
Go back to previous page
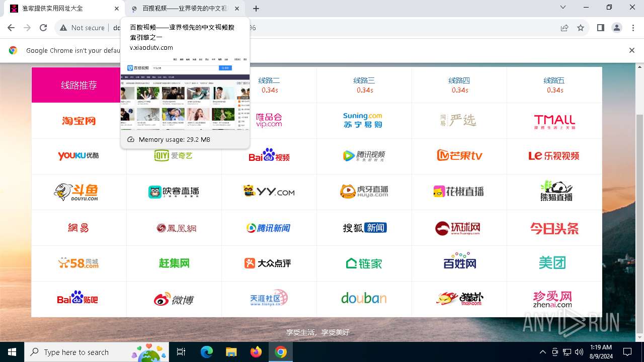pyautogui.click(x=11, y=28)
